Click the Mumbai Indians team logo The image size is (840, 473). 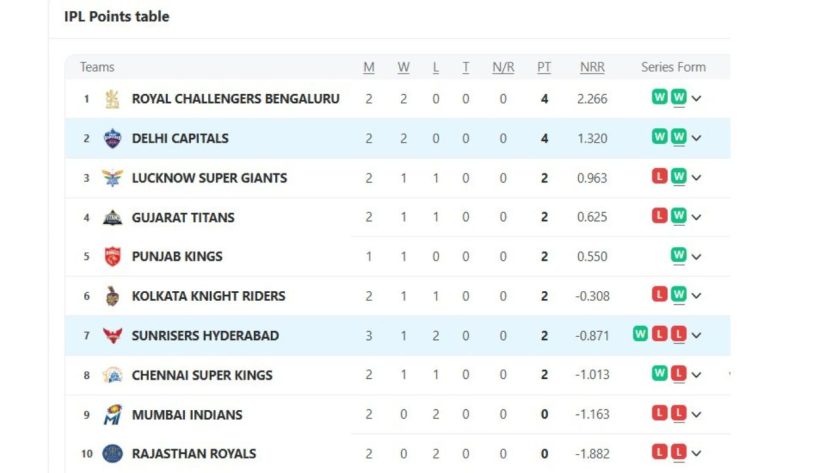[113, 414]
